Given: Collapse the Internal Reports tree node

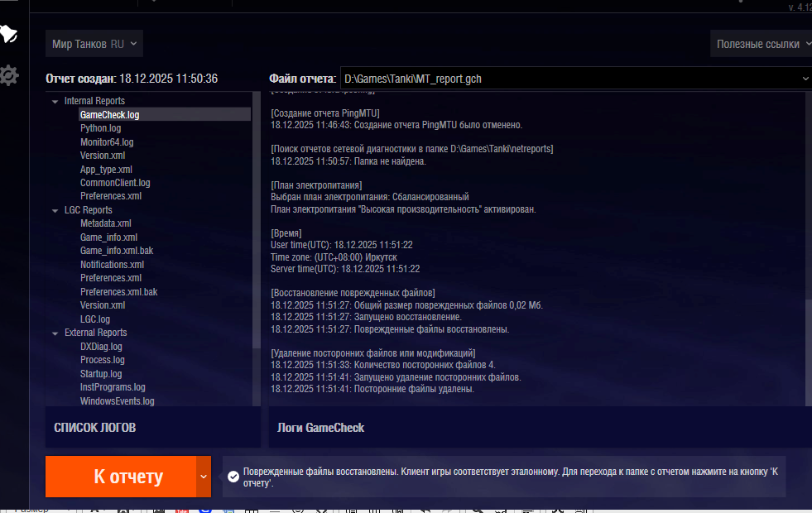Looking at the screenshot, I should pyautogui.click(x=55, y=102).
